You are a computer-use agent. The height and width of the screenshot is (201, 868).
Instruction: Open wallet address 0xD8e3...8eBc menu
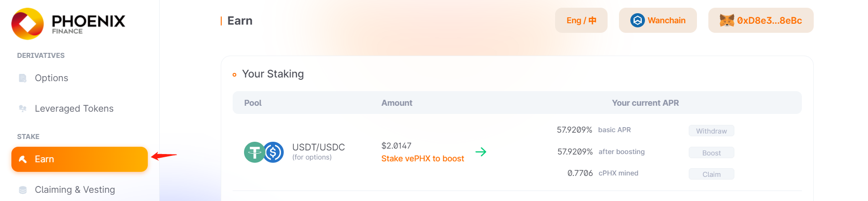[x=761, y=21]
